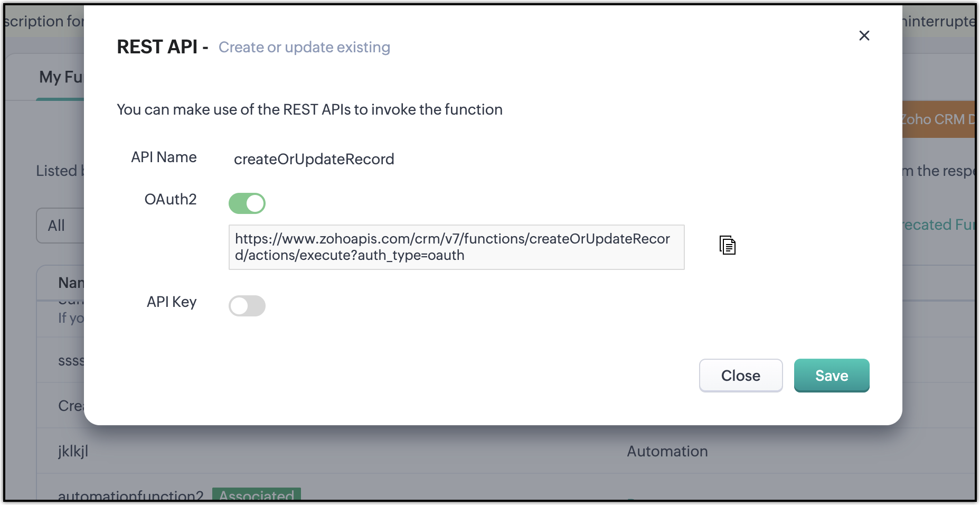This screenshot has height=505, width=980.
Task: Close the REST API dialog using X
Action: coord(864,35)
